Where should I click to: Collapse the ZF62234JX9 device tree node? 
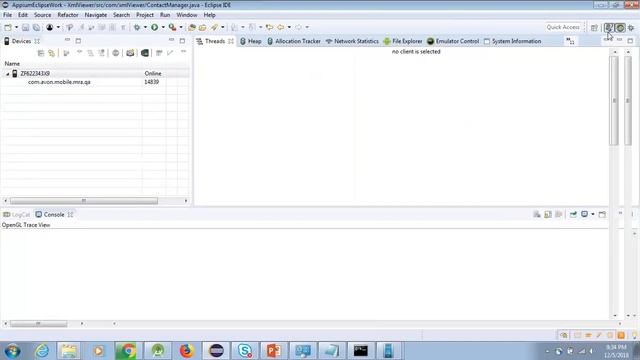(x=7, y=74)
